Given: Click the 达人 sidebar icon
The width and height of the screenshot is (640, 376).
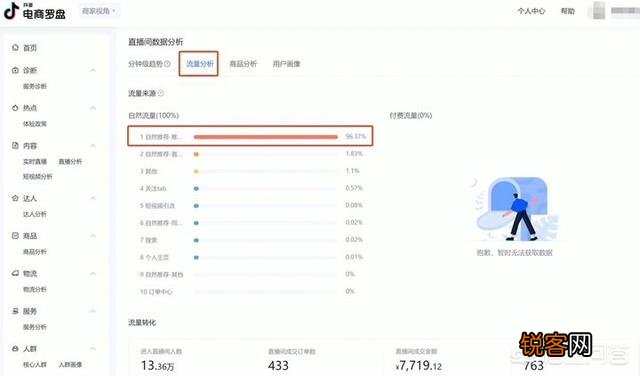Looking at the screenshot, I should tap(15, 198).
